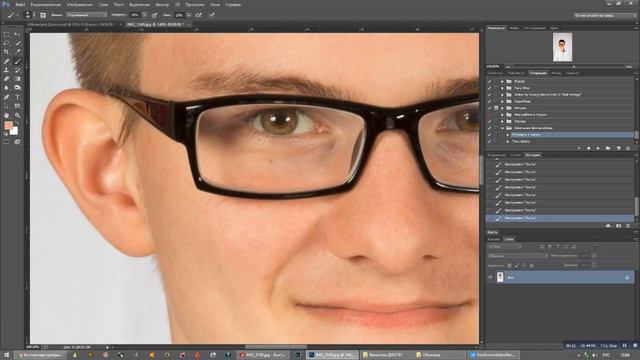Open the Файл menu
This screenshot has height=360, width=640.
pyautogui.click(x=20, y=4)
